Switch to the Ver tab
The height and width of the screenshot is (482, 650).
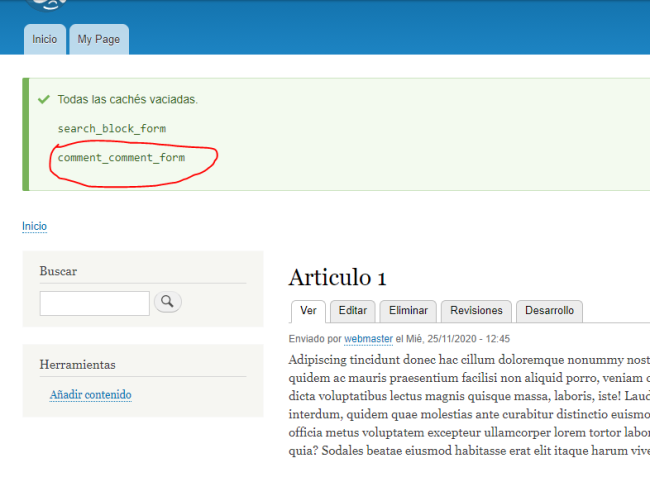[x=308, y=311]
